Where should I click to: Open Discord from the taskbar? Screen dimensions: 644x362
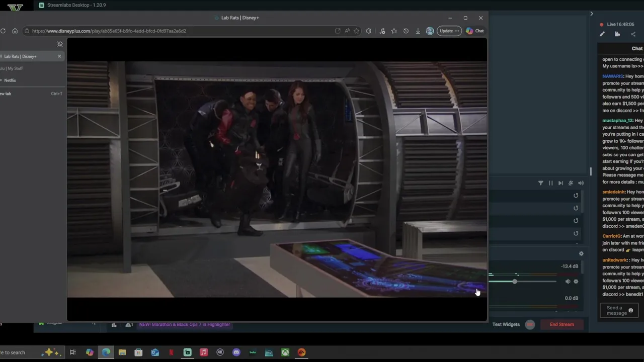(x=236, y=352)
